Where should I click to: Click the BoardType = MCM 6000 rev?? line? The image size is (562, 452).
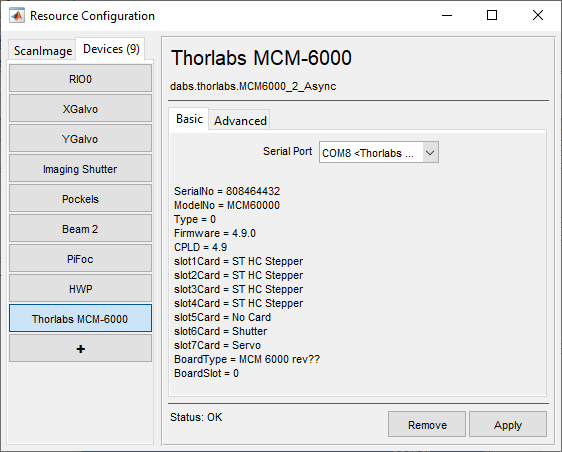[x=247, y=359]
